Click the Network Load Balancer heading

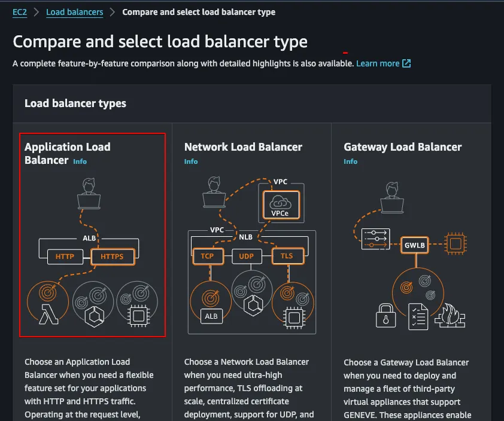point(243,147)
